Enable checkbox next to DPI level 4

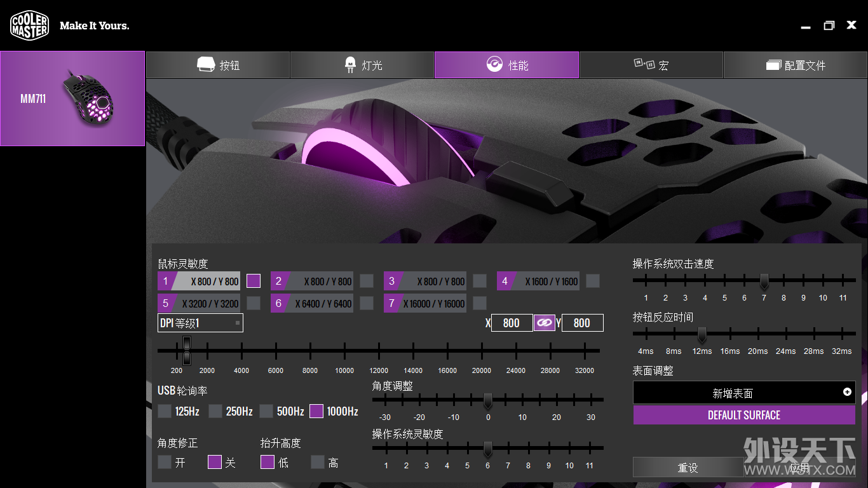pos(593,281)
